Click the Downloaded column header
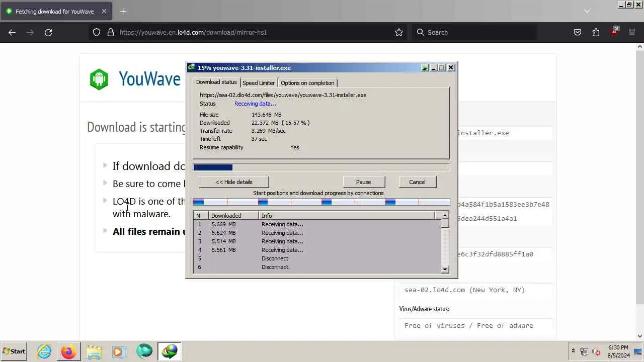 [233, 216]
